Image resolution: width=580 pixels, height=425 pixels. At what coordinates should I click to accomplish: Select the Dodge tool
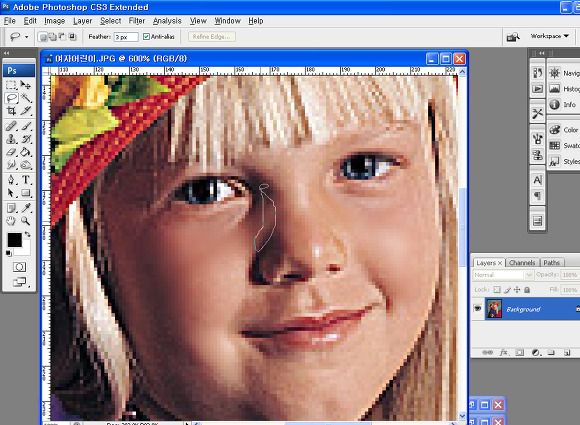click(x=26, y=165)
